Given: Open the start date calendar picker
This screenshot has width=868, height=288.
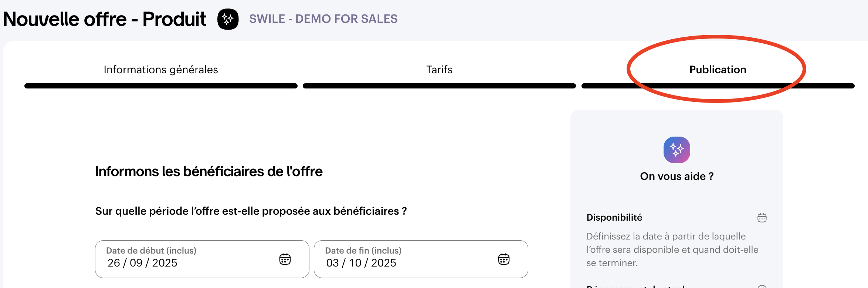Looking at the screenshot, I should [285, 259].
